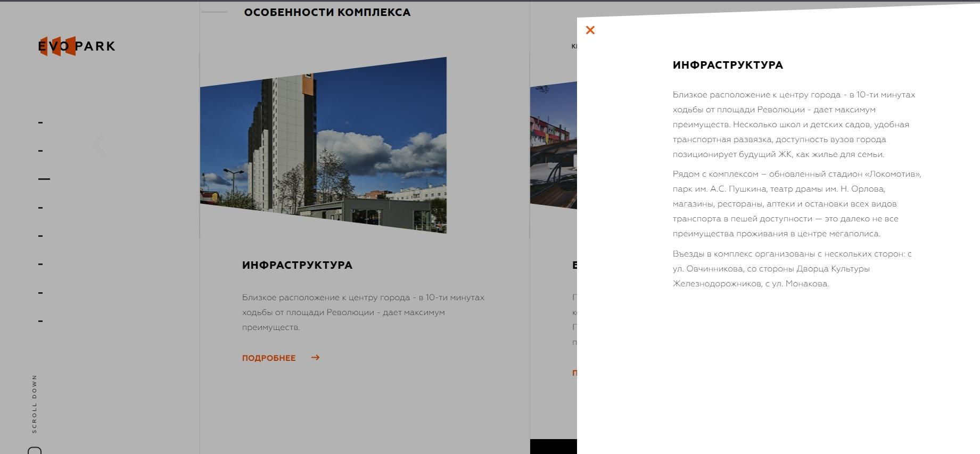This screenshot has width=980, height=454.
Task: Click the previous slide chevron arrow
Action: tap(100, 145)
